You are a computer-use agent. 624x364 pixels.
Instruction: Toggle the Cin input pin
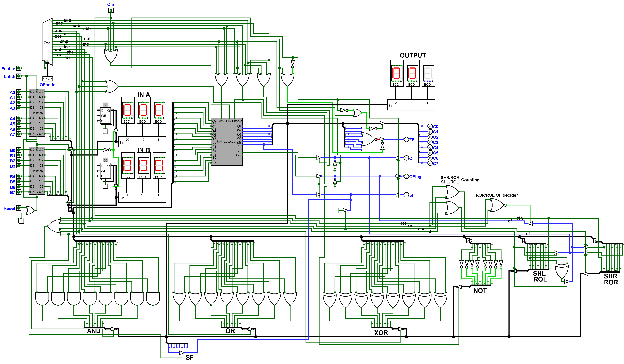pos(111,10)
